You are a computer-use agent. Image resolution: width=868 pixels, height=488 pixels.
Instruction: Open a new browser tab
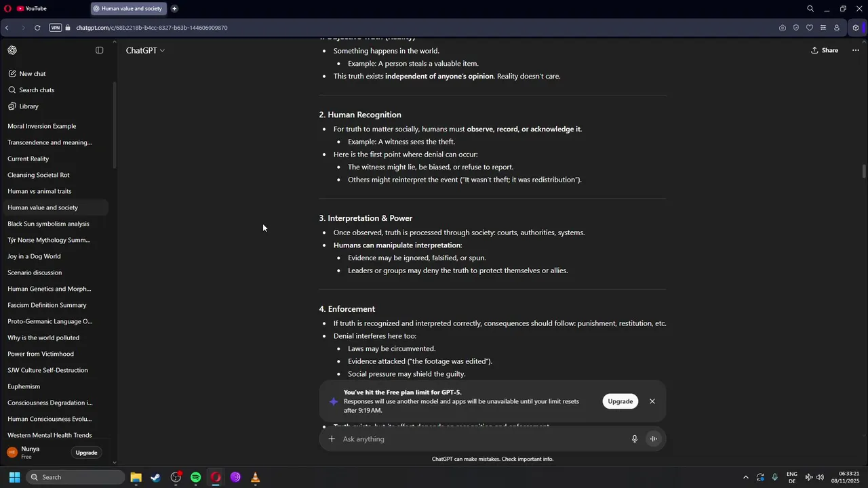pos(174,9)
